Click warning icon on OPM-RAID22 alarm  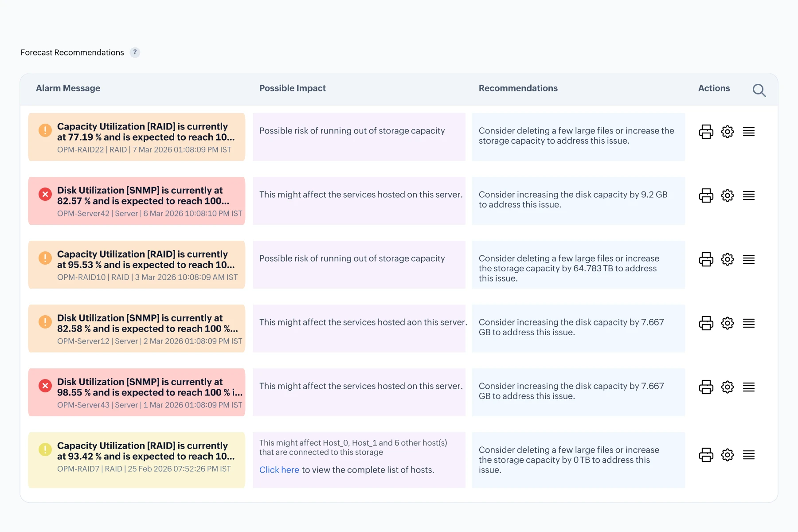pyautogui.click(x=45, y=130)
